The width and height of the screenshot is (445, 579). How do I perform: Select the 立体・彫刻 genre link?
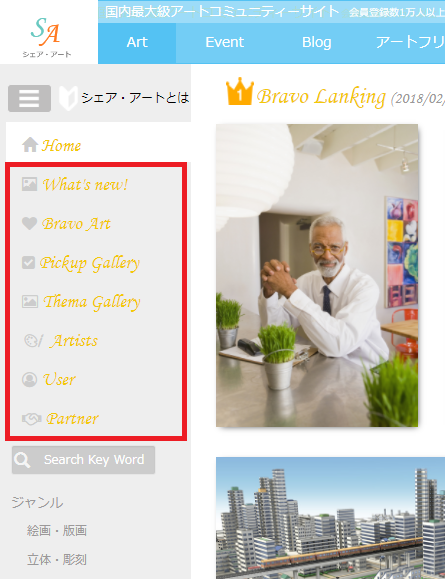pyautogui.click(x=57, y=559)
